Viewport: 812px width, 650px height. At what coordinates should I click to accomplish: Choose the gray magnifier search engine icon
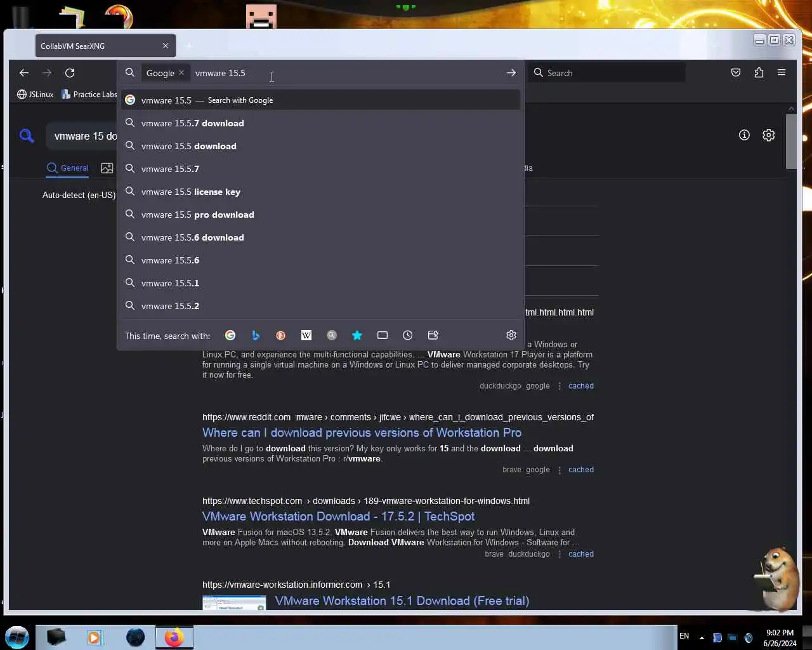(x=332, y=335)
